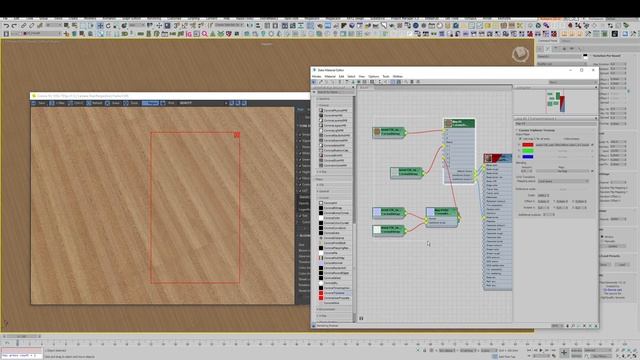
Task: Click the Undo arrow in main toolbar
Action: [x=7, y=25]
